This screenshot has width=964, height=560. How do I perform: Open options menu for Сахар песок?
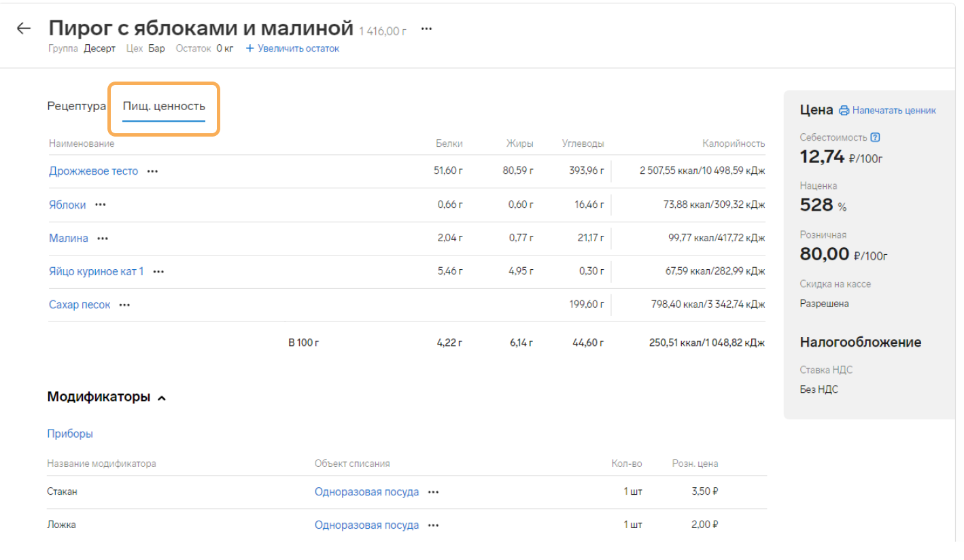pyautogui.click(x=124, y=305)
